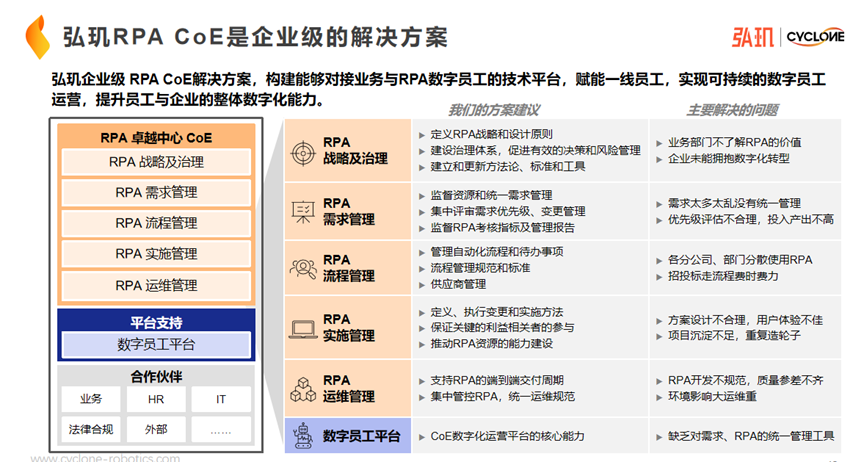Click the bullet CoE数字化运营平台的核心能力
Image resolution: width=864 pixels, height=462 pixels.
tap(507, 436)
